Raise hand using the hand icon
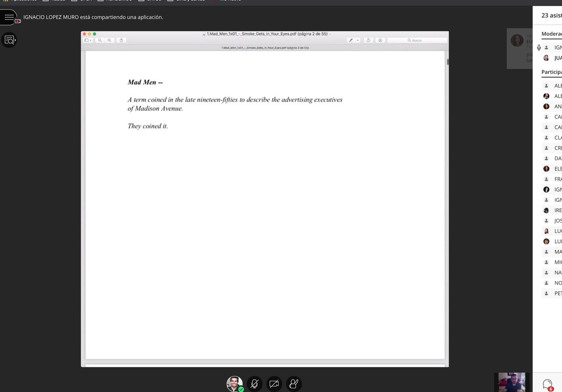The height and width of the screenshot is (392, 562). 294,384
